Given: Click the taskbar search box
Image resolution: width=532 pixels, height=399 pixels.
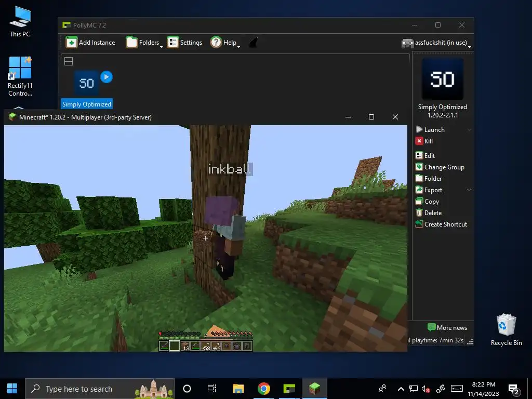Looking at the screenshot, I should 100,389.
